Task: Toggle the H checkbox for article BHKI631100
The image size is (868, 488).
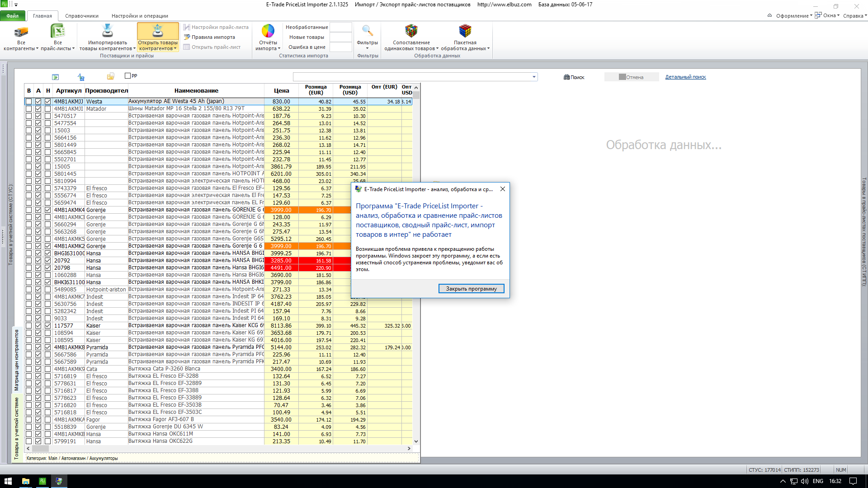Action: pos(48,282)
